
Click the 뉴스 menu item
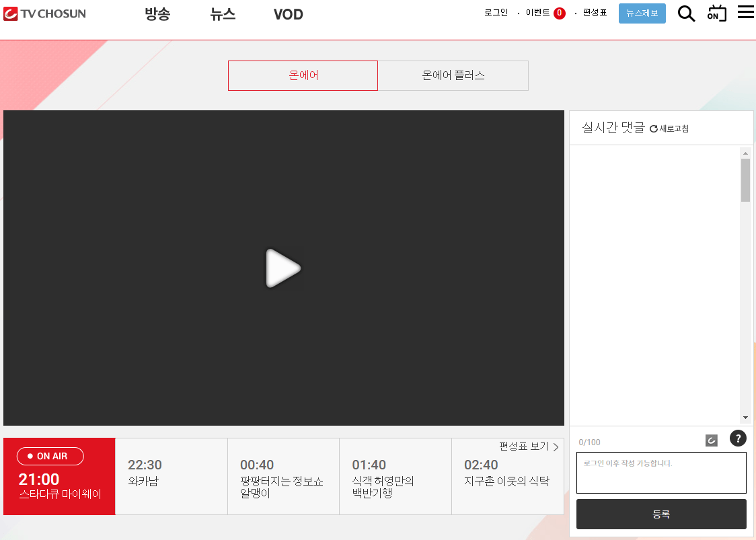tap(223, 14)
